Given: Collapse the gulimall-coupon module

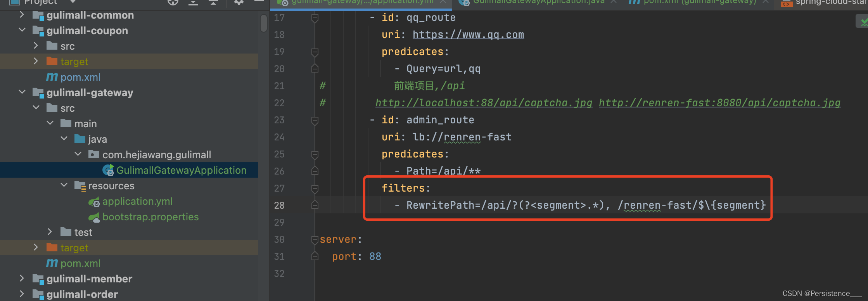Looking at the screenshot, I should (22, 30).
